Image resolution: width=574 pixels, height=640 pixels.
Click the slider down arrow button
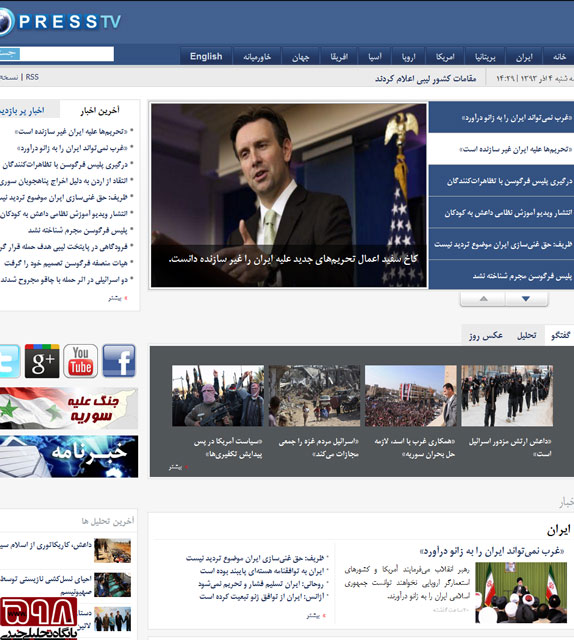tap(526, 299)
